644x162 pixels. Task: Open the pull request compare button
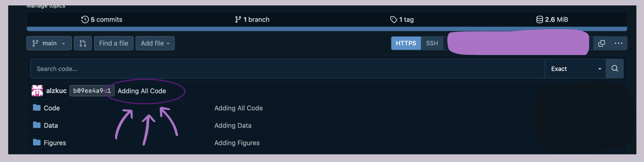click(83, 43)
